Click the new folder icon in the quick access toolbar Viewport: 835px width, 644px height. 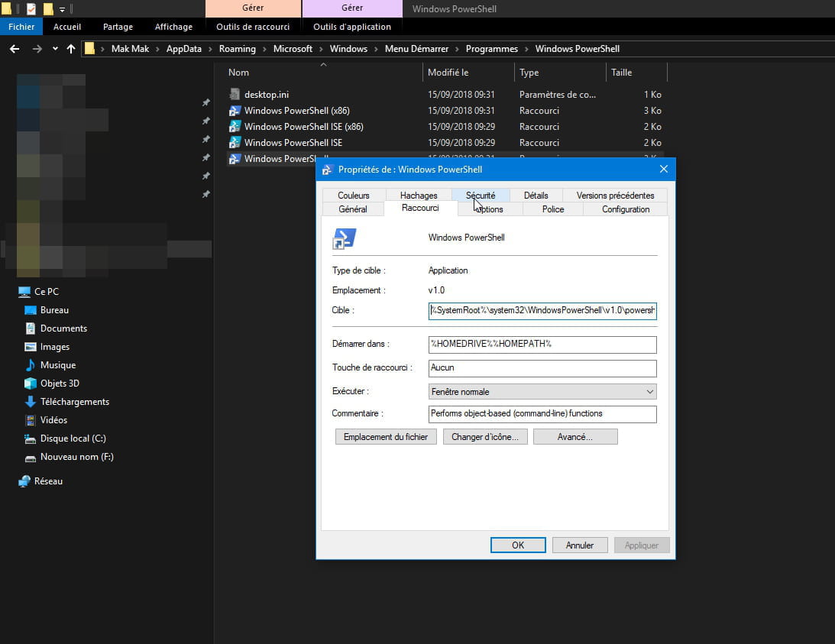pyautogui.click(x=48, y=8)
